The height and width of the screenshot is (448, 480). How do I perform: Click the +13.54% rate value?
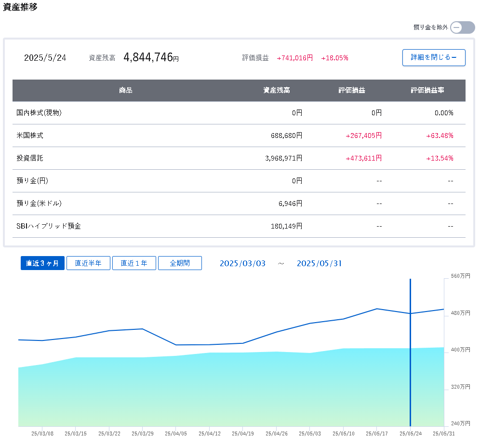(440, 158)
